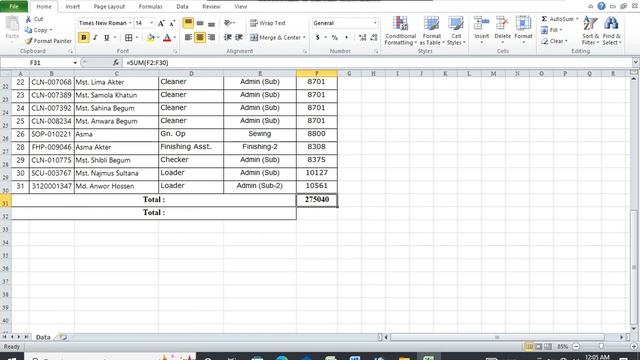Click the Name Box showing F31
640x360 pixels.
[37, 62]
